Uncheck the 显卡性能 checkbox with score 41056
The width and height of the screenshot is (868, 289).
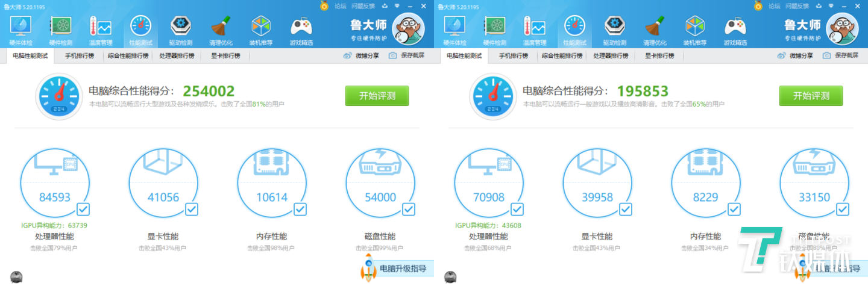(192, 210)
